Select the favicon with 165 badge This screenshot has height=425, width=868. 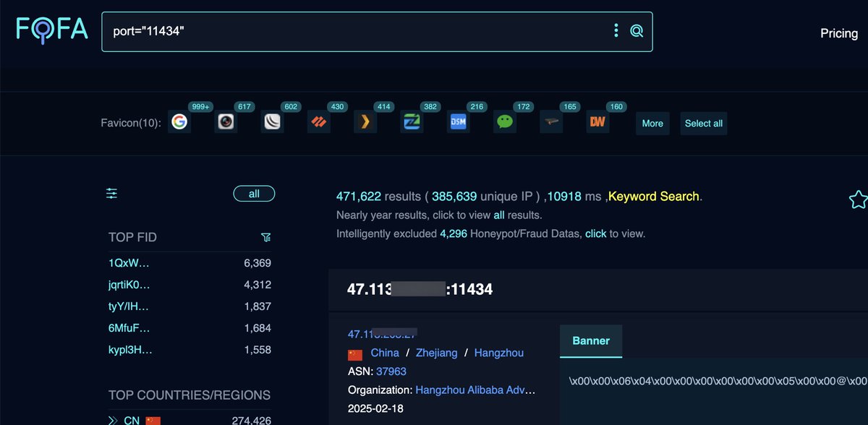(x=551, y=122)
